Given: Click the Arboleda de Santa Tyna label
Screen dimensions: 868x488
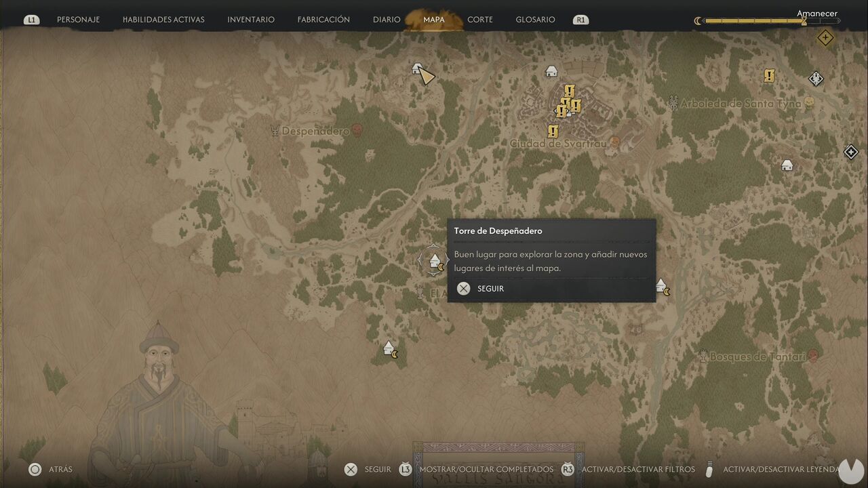Looking at the screenshot, I should tap(741, 104).
